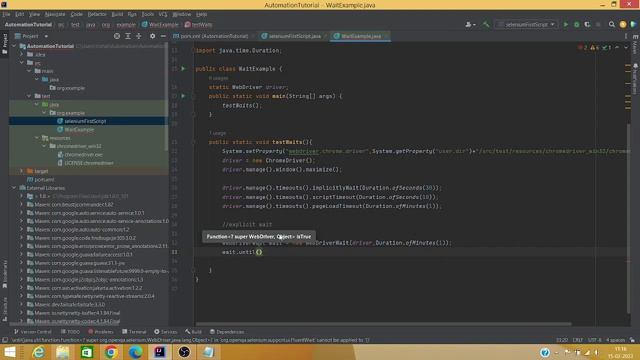Select selenumFirstScript in the project tree
This screenshot has height=360, width=640.
click(x=85, y=121)
